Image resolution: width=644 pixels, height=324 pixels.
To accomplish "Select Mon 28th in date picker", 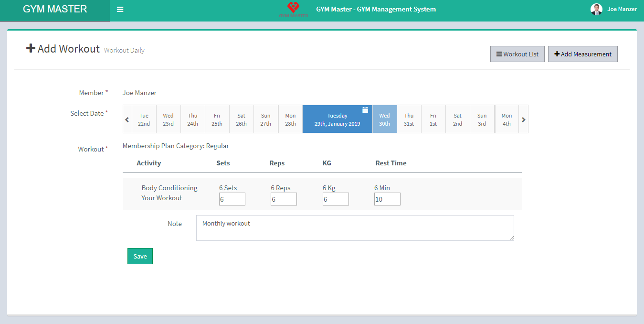I will [x=290, y=119].
